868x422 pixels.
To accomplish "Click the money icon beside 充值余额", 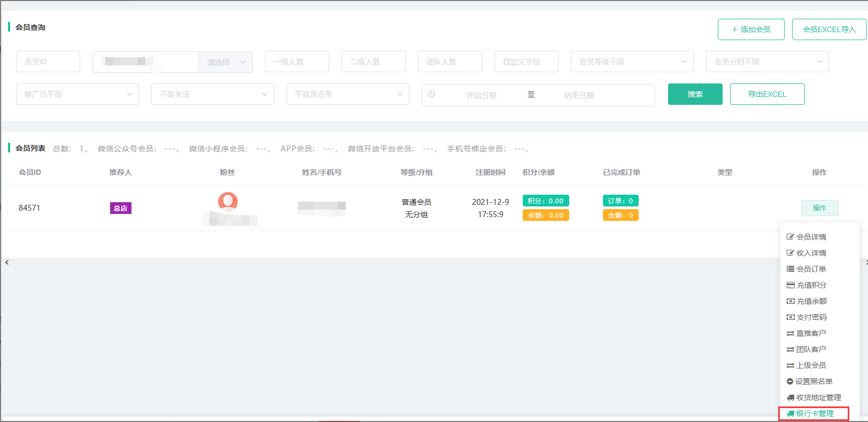I will (x=790, y=301).
